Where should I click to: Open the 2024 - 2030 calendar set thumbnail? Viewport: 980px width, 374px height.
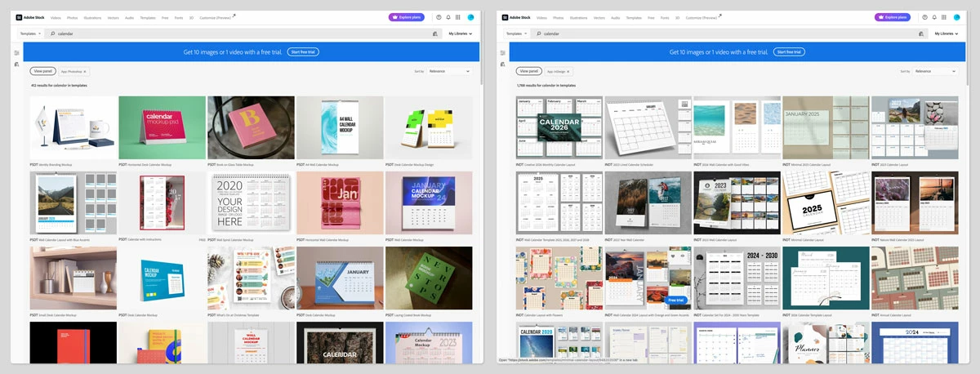coord(737,278)
